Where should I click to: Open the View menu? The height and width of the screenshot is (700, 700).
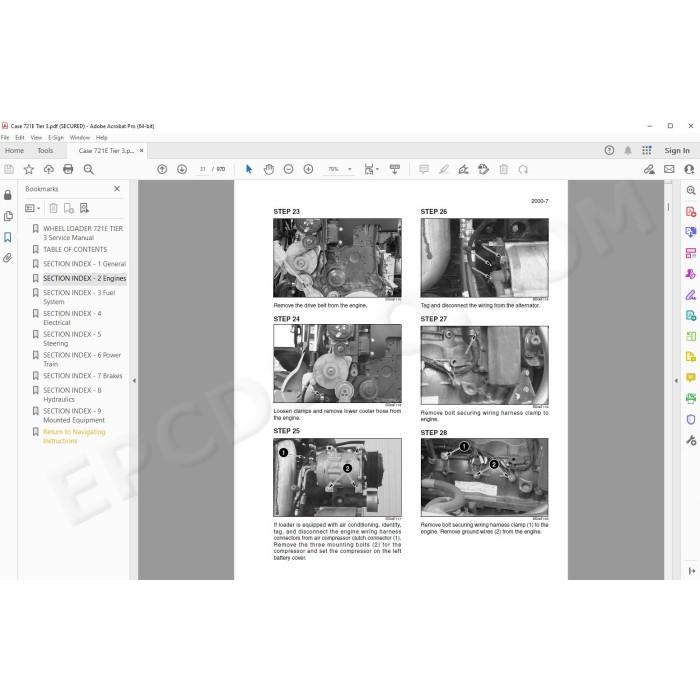36,138
